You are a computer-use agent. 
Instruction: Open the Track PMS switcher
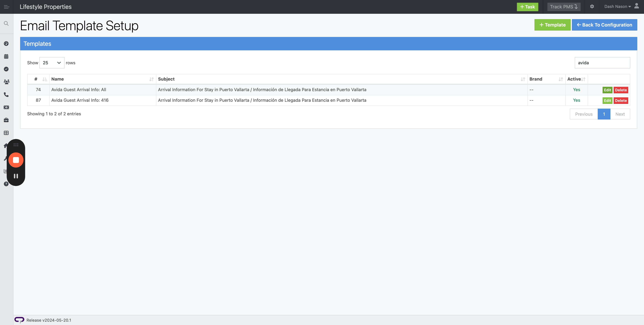pyautogui.click(x=564, y=7)
